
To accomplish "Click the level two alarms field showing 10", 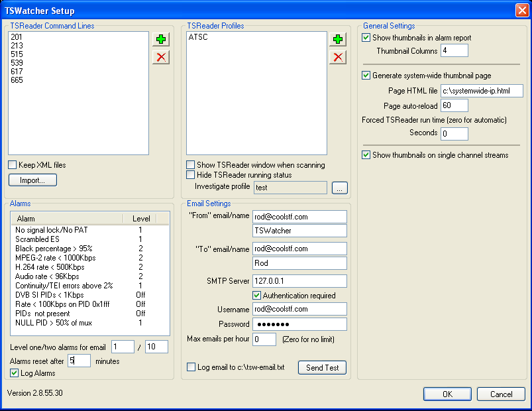I will [156, 347].
